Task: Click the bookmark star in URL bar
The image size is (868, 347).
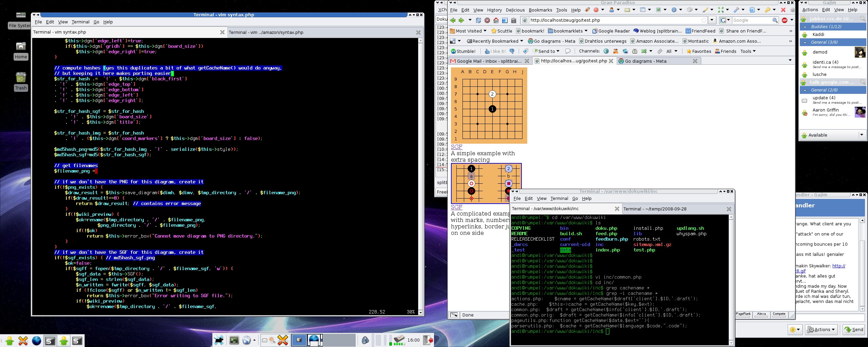Action: [704, 20]
